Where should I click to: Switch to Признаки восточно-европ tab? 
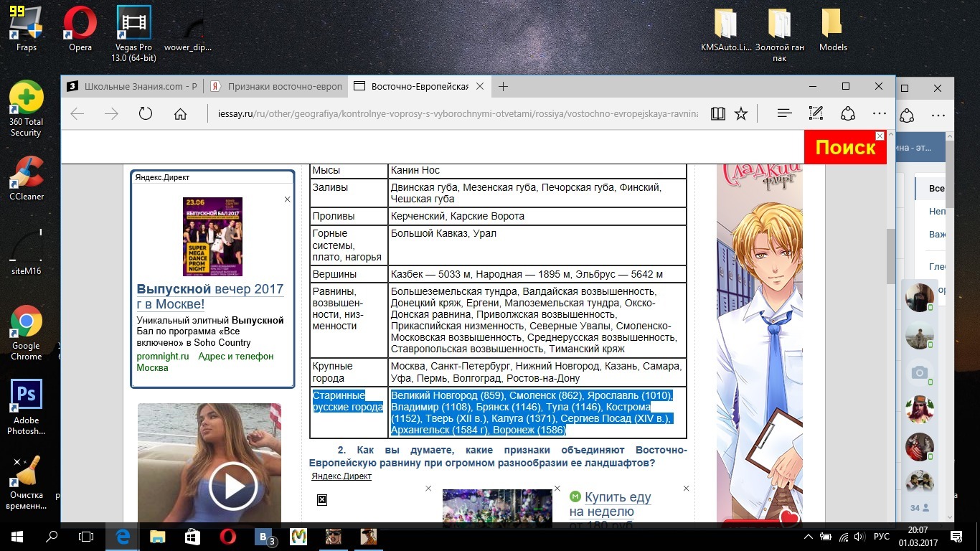(275, 86)
